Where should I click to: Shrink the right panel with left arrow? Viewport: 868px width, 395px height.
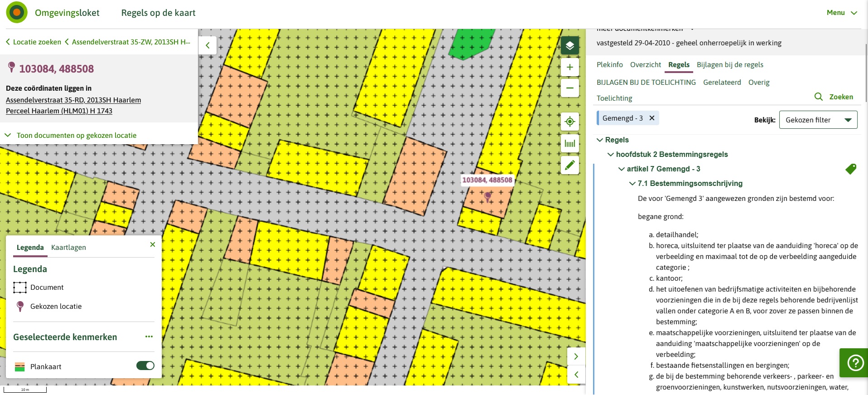(576, 375)
